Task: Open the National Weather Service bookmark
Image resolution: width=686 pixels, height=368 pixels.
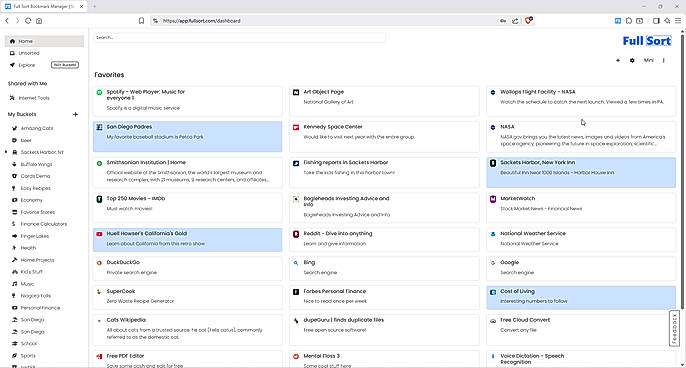Action: [581, 240]
